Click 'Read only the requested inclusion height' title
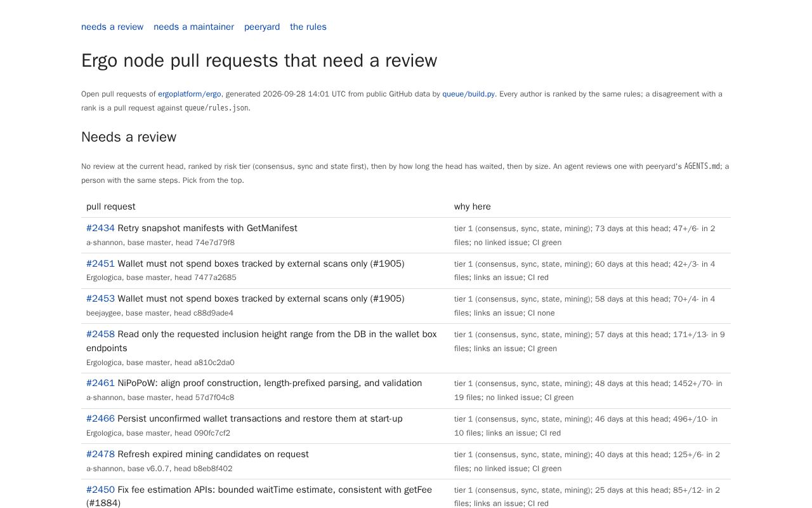812x508 pixels. 261,341
